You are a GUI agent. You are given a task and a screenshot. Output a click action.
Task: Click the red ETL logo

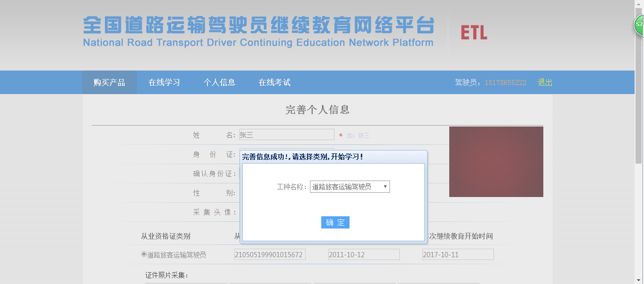click(474, 32)
